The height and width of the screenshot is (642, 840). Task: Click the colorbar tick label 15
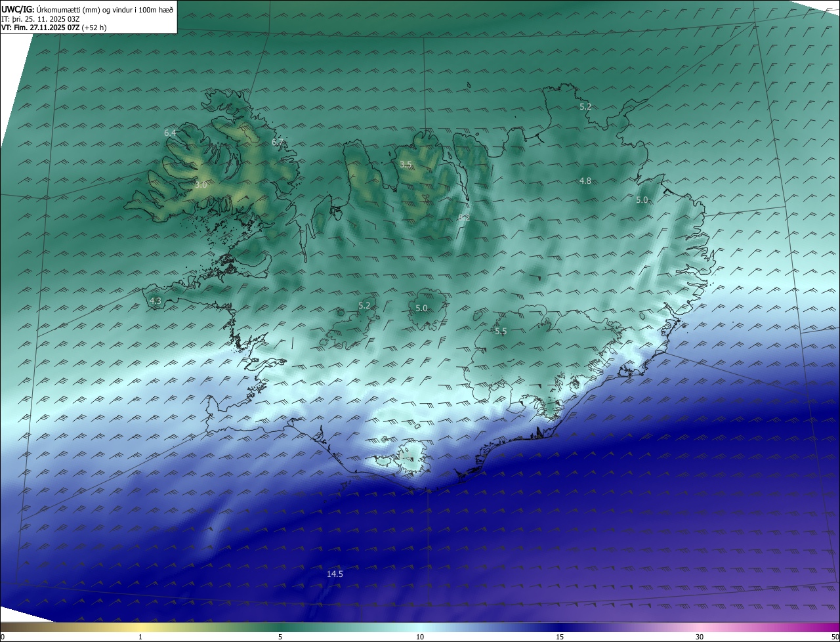pos(560,637)
